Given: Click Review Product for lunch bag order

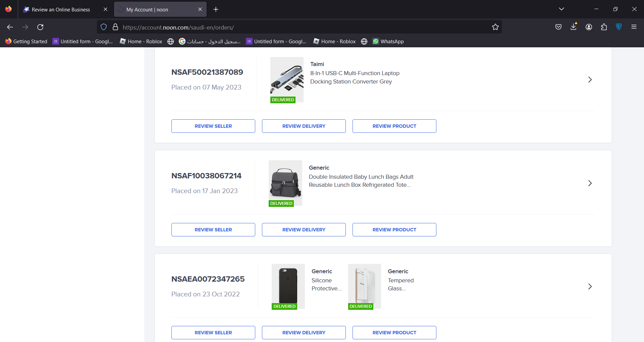Looking at the screenshot, I should [394, 230].
